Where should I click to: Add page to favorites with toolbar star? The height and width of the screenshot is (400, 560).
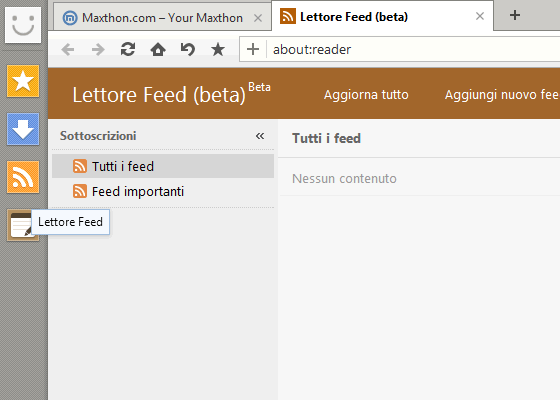coord(218,49)
